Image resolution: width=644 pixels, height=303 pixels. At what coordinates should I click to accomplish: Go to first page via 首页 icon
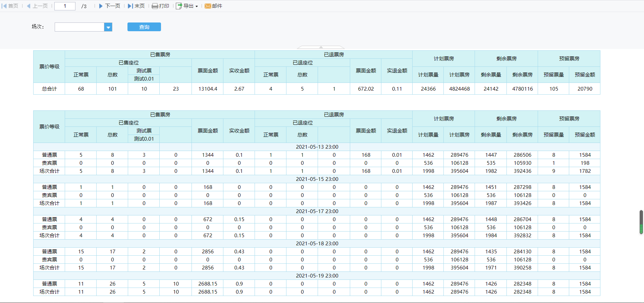click(x=4, y=6)
